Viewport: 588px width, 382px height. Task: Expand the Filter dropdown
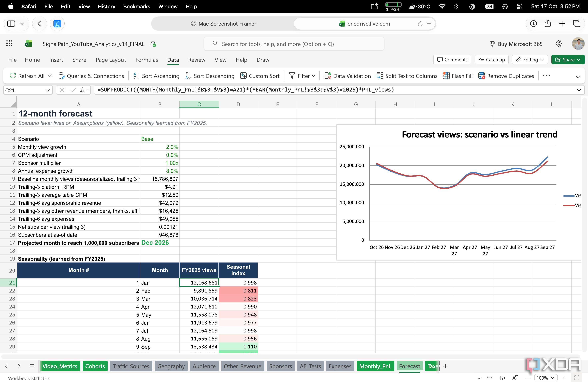tap(314, 76)
